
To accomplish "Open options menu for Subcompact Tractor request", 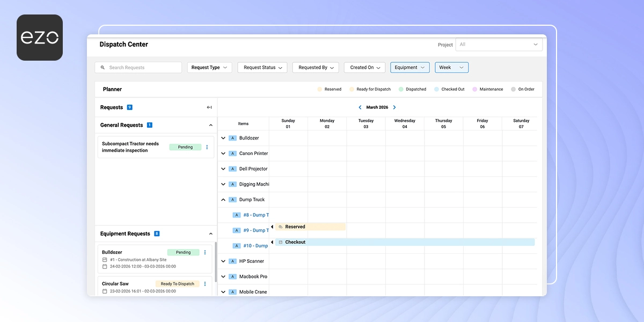I will (207, 147).
